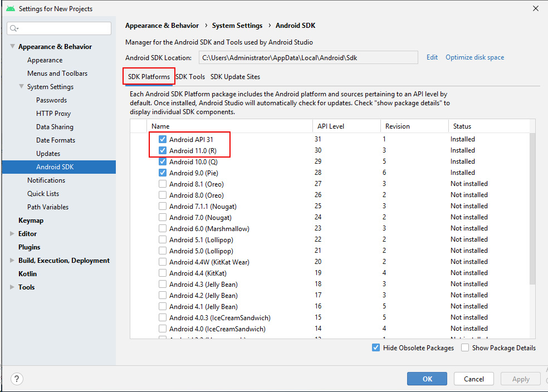Click the OK button
This screenshot has height=392, width=548.
point(427,379)
